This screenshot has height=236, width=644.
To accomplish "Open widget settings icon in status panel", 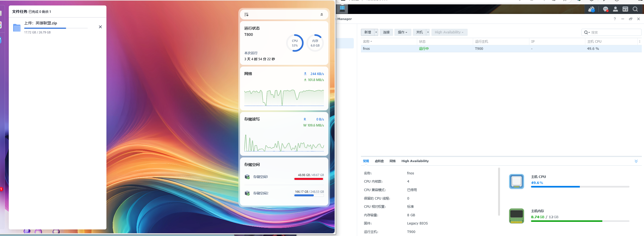I will pos(246,15).
